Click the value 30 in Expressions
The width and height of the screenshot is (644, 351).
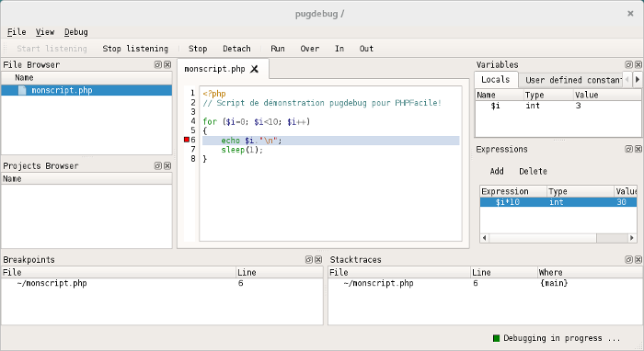click(x=621, y=202)
